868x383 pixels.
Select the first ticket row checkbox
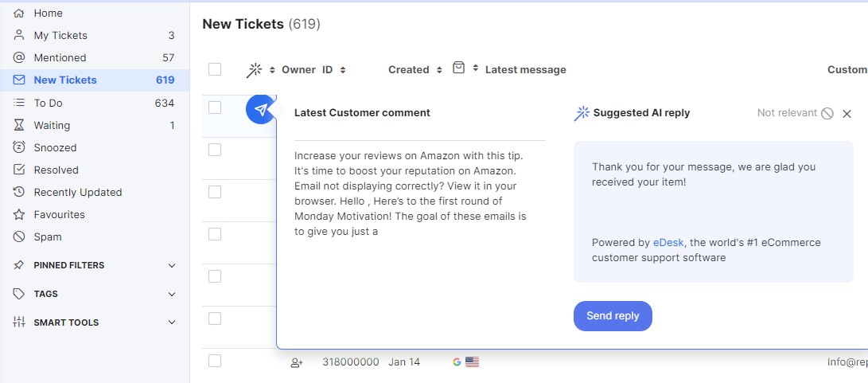(x=215, y=107)
